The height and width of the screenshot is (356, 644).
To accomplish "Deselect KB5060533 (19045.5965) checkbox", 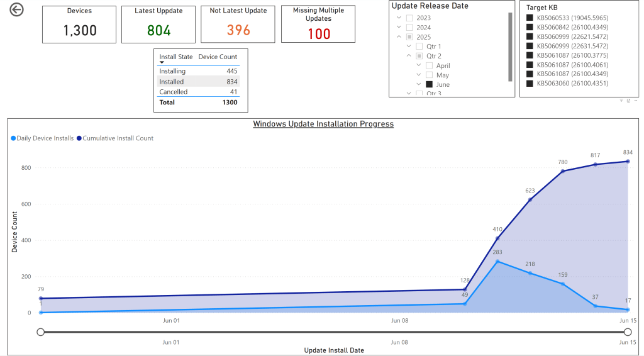I will click(530, 18).
